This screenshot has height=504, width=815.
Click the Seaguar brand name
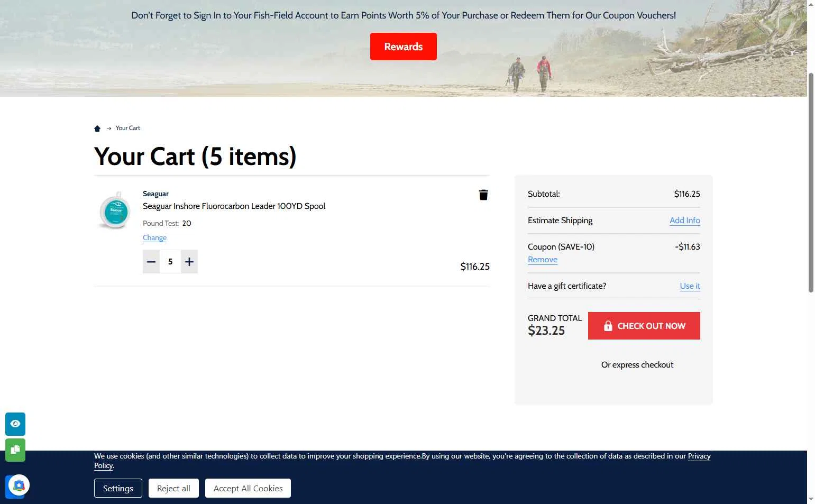coord(155,194)
